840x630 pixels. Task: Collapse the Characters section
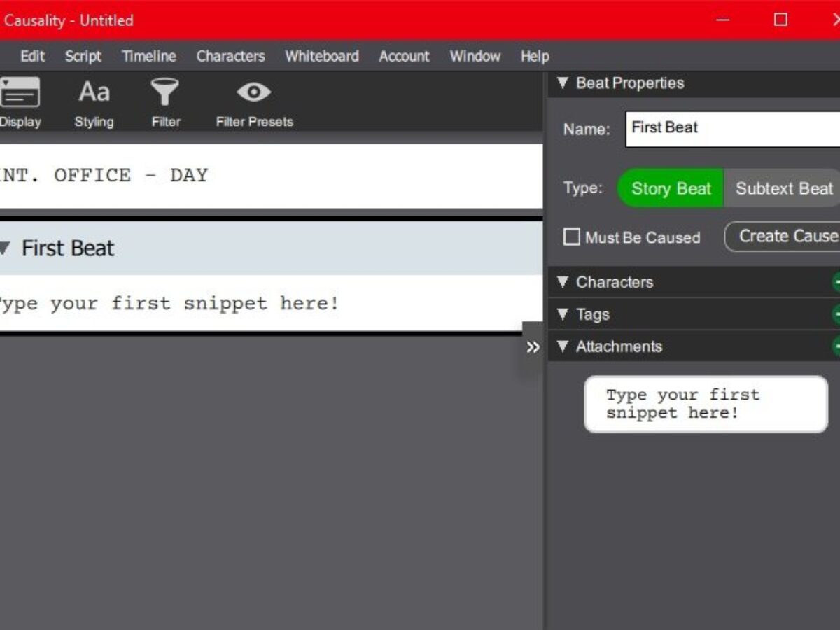coord(562,282)
